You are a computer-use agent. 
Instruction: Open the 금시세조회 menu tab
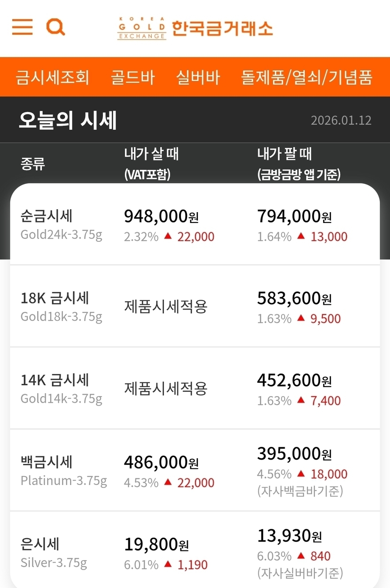click(x=52, y=77)
